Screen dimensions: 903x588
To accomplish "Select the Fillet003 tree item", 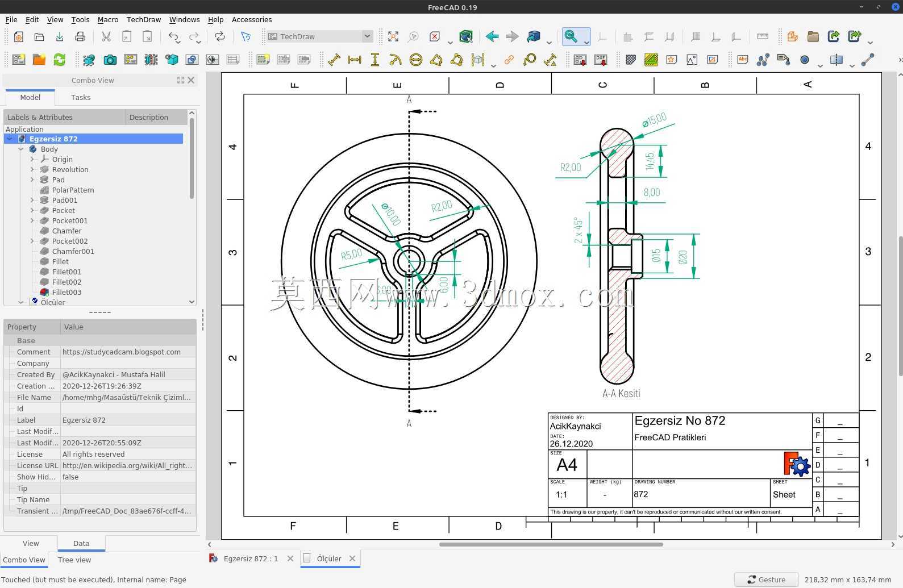I will pos(66,293).
